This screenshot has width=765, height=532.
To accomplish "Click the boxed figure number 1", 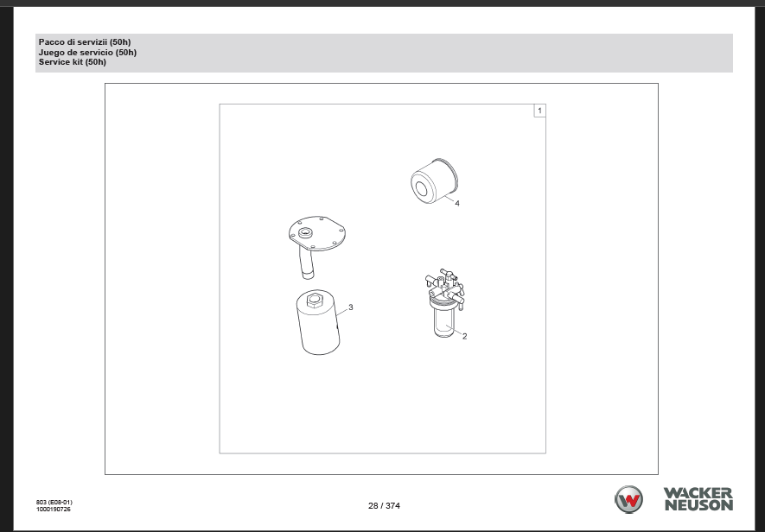I will (539, 111).
